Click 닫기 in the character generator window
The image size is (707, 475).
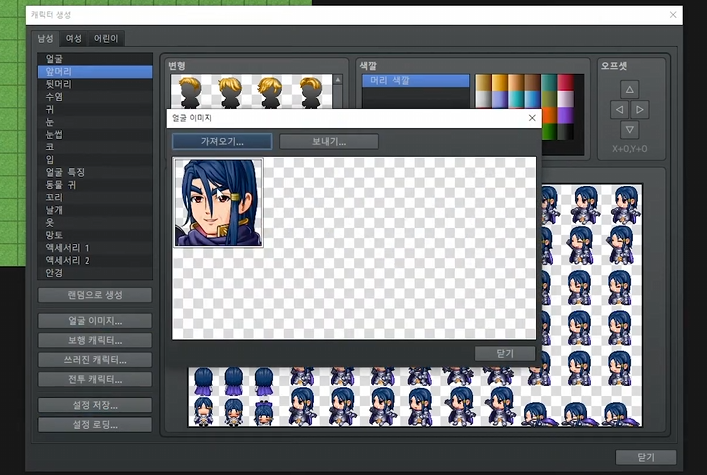point(646,457)
